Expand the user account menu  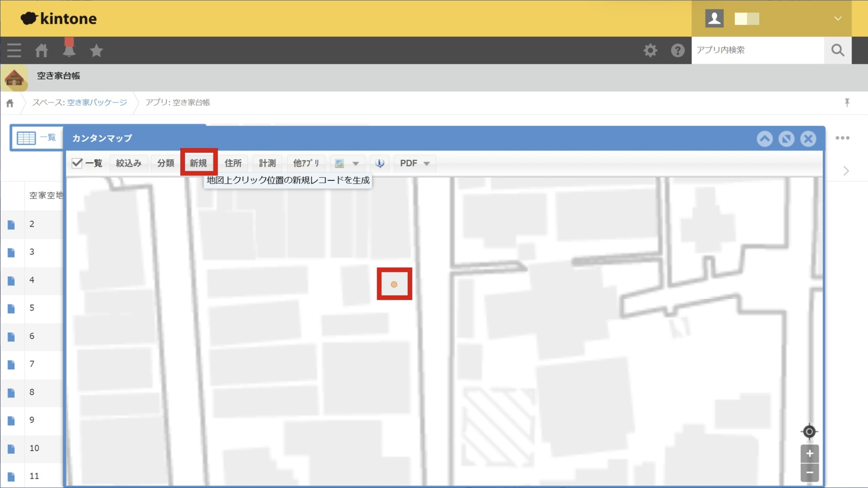(838, 18)
